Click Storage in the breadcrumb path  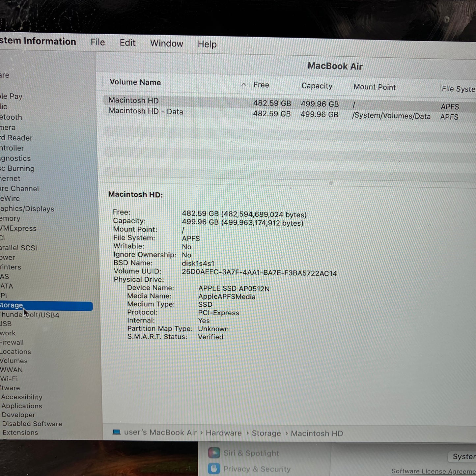266,433
